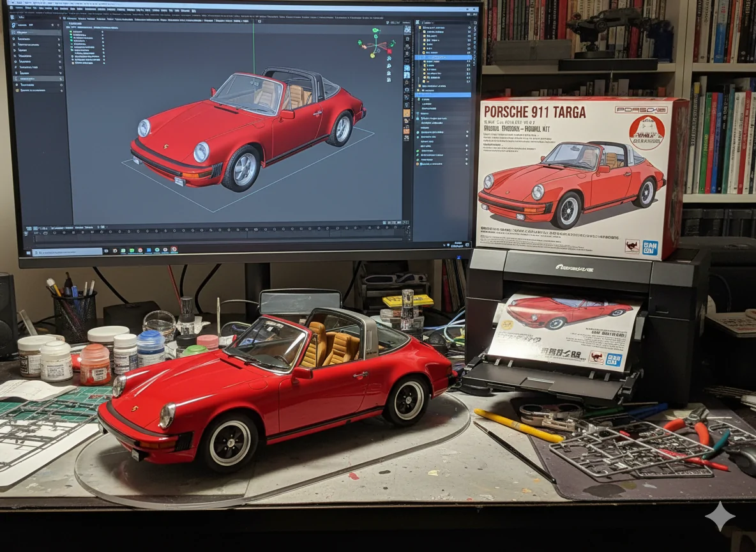Open Task View next to the search box

tap(106, 251)
